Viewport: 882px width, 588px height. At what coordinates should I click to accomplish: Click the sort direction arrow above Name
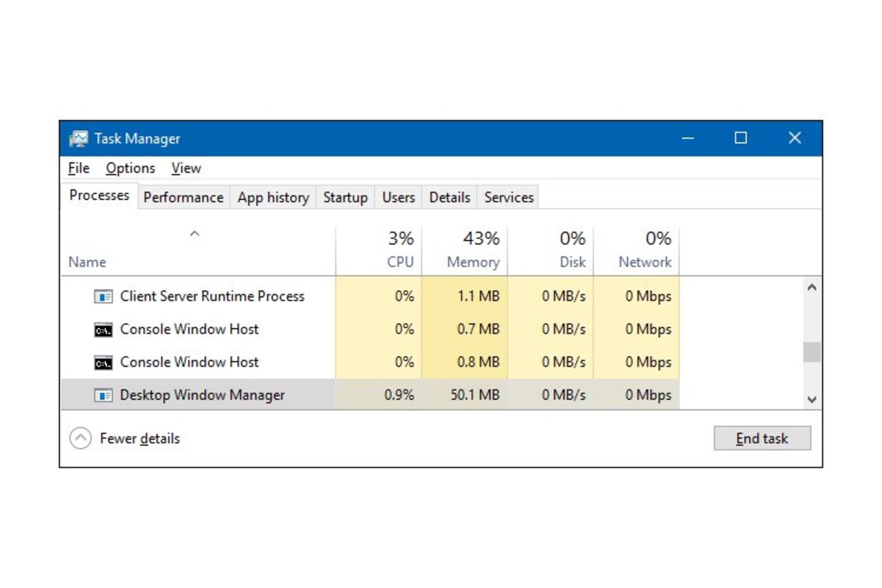(x=195, y=233)
